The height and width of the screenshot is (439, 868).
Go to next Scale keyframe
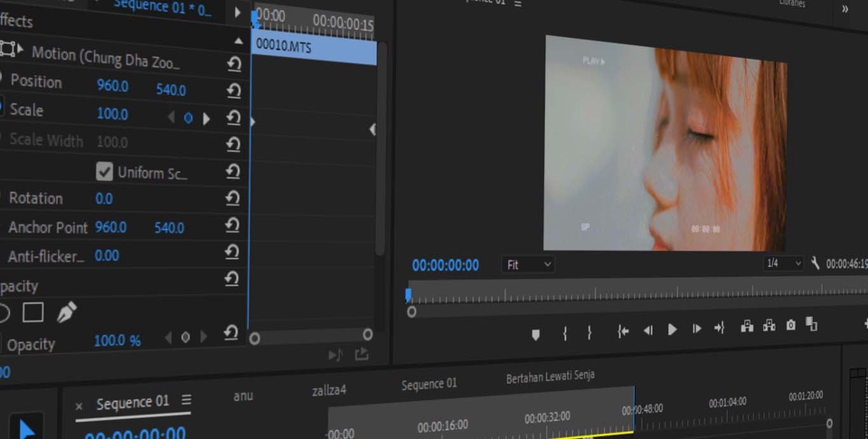coord(206,118)
